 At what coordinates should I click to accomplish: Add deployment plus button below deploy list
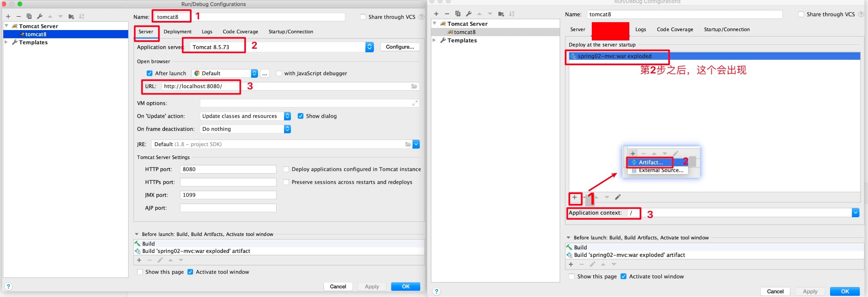coord(575,197)
